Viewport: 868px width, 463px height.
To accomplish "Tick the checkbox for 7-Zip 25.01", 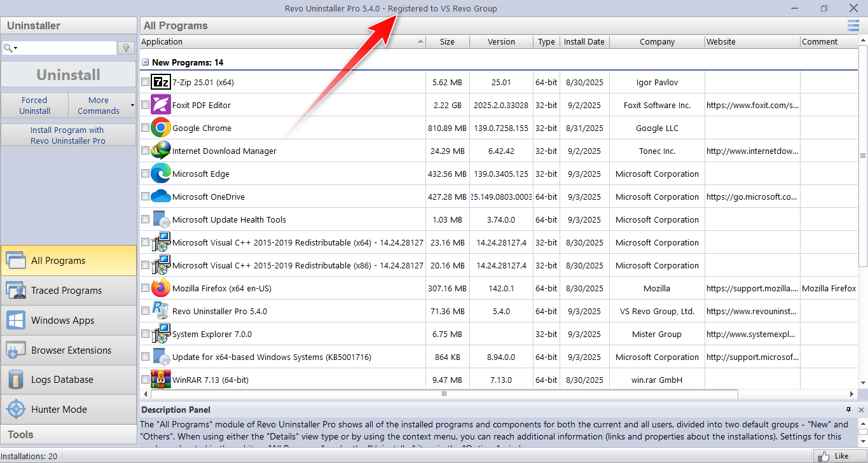I will tap(146, 82).
